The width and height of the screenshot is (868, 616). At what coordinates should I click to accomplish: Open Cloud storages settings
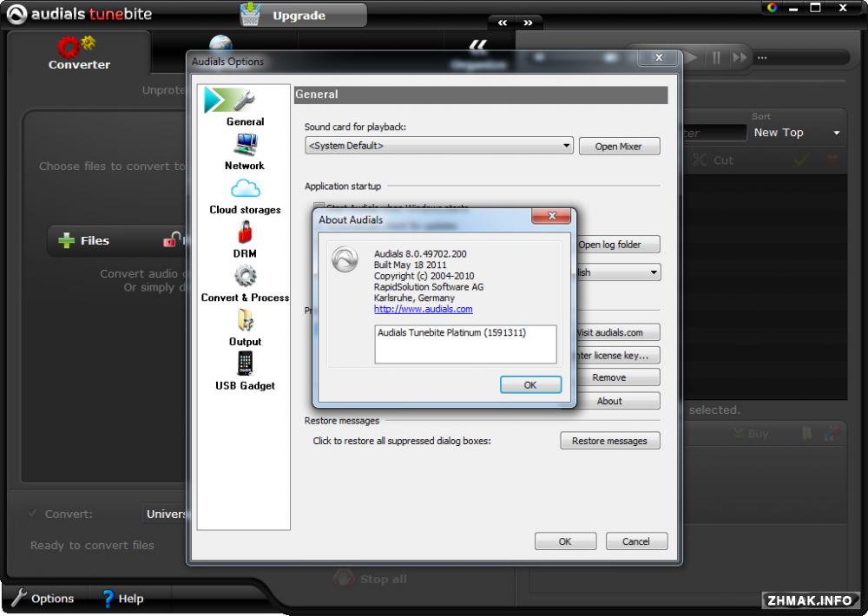245,197
